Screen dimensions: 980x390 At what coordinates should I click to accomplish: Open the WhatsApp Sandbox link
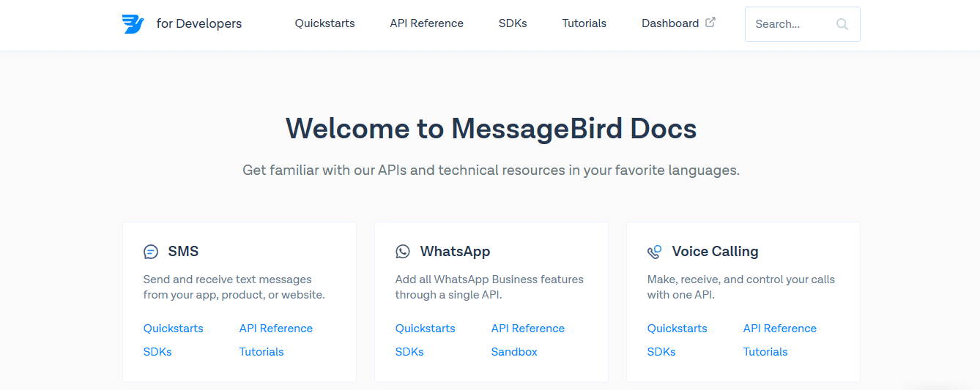514,352
